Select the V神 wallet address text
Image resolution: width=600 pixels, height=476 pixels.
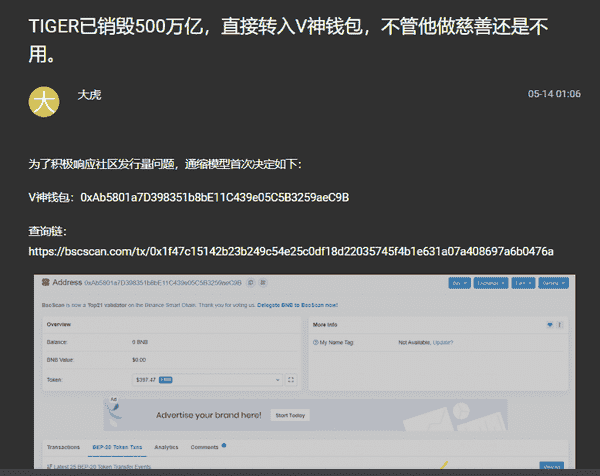(215, 197)
